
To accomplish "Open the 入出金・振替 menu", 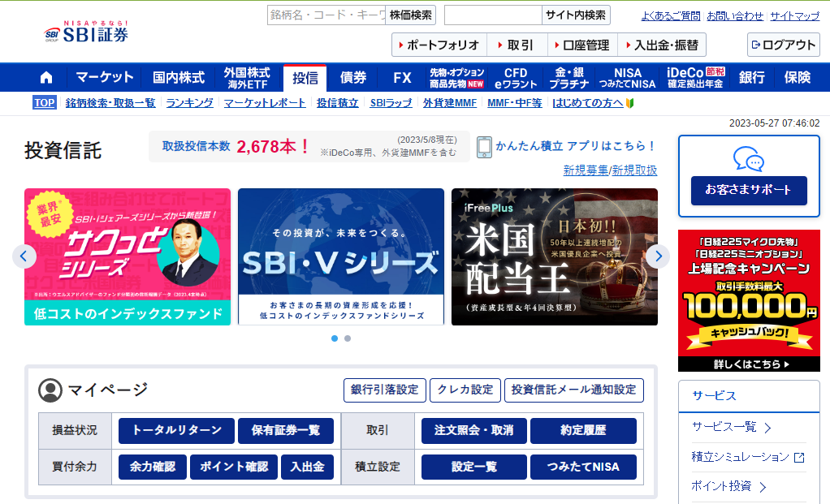I will pos(662,45).
